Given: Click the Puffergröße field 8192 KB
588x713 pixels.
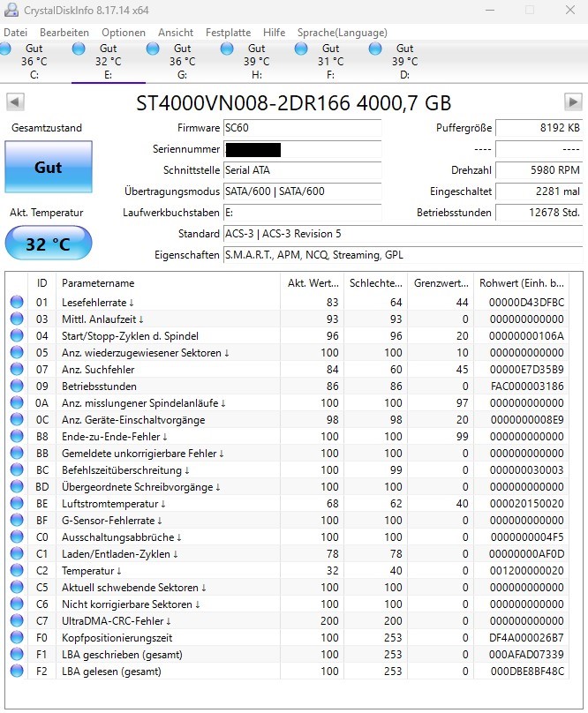Looking at the screenshot, I should click(539, 128).
